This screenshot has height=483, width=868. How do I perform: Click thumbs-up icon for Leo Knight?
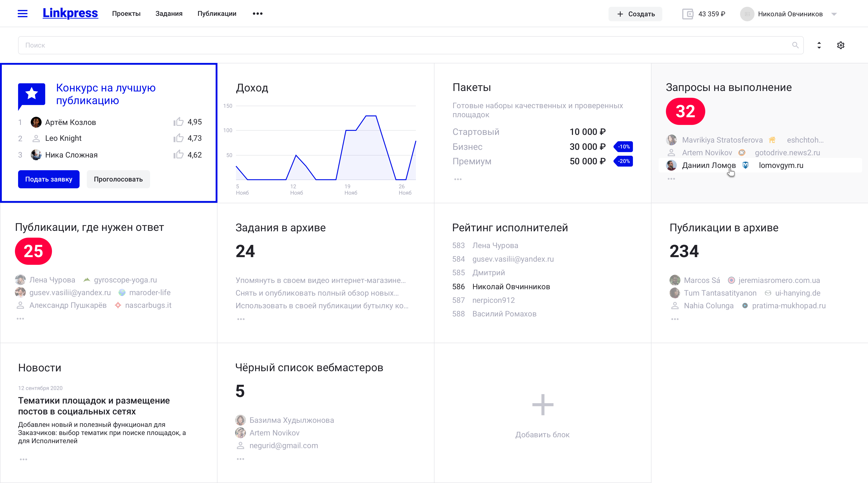click(178, 138)
